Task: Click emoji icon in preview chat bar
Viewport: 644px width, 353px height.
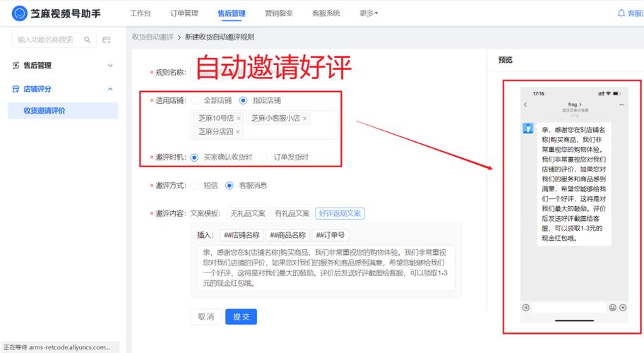Action: [x=612, y=307]
